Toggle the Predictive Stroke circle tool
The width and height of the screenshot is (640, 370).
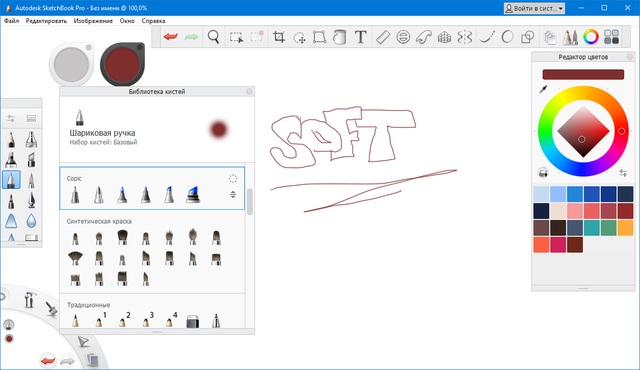pyautogui.click(x=507, y=37)
